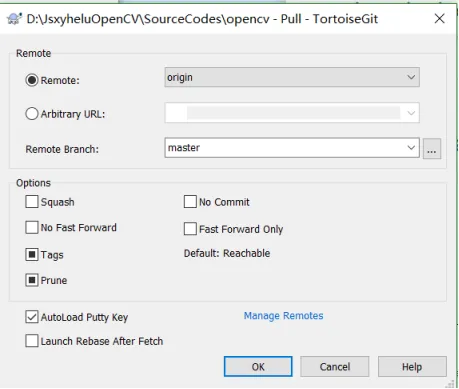Enable Launch Rebase After Fetch
Image resolution: width=459 pixels, height=389 pixels.
(32, 341)
